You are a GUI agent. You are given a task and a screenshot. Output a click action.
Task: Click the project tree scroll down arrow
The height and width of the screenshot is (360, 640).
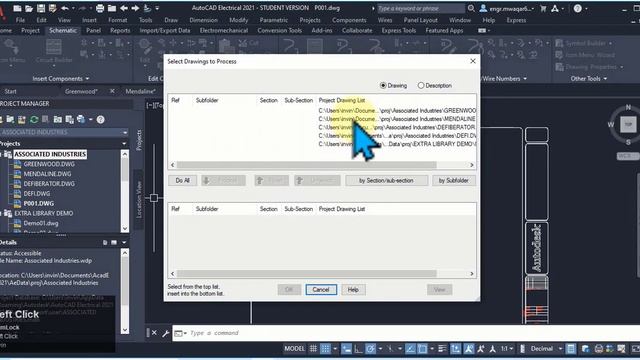(124, 228)
